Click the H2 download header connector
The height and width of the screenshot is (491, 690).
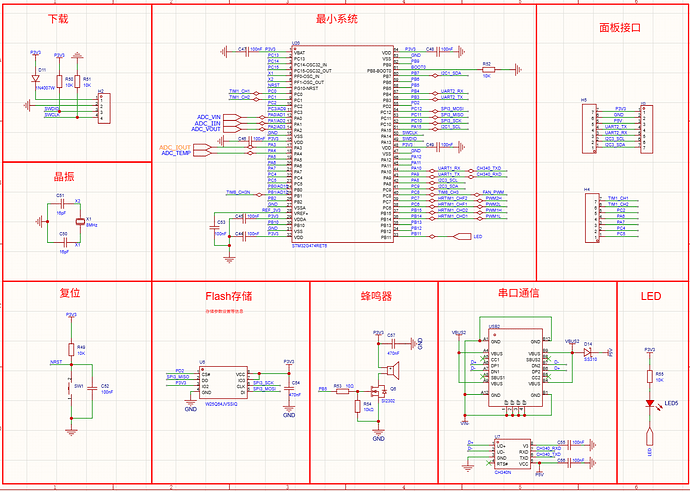point(104,108)
